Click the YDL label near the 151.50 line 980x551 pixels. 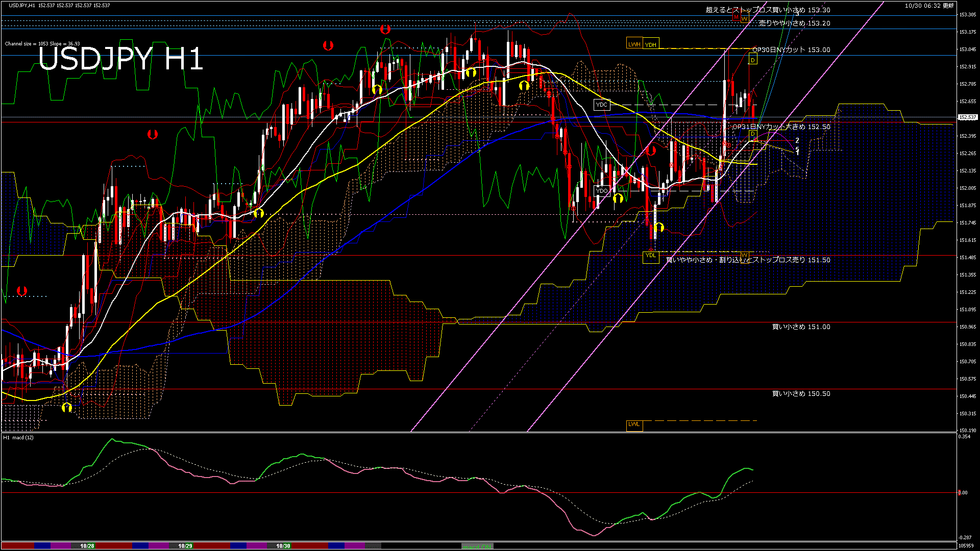[651, 256]
